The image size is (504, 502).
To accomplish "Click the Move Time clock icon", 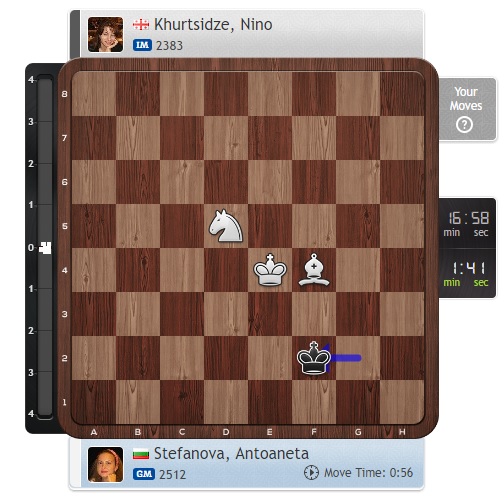I will click(311, 473).
